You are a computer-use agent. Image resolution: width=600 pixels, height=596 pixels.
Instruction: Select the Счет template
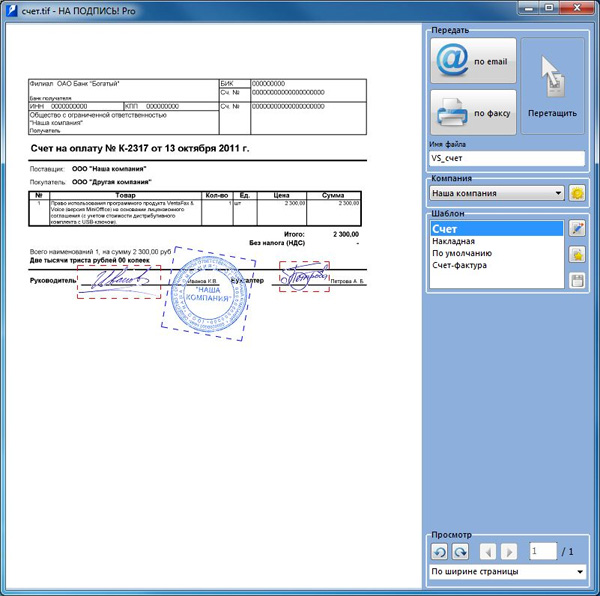(495, 229)
